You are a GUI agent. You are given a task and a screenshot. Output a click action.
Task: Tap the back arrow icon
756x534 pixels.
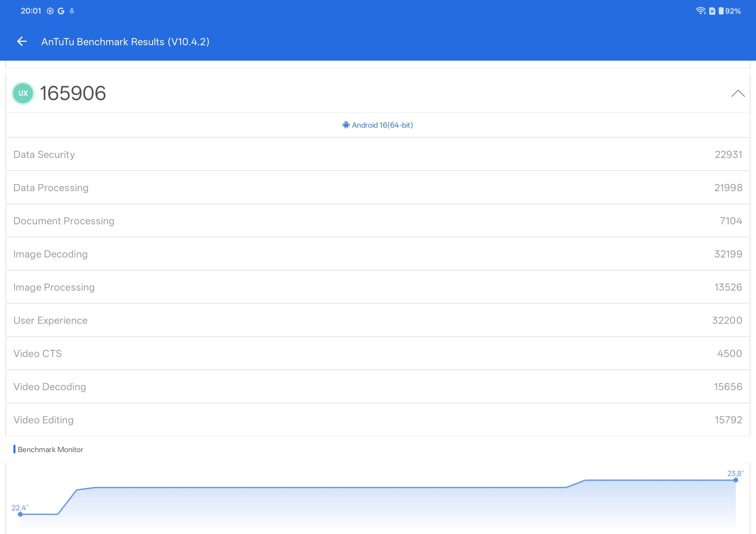pyautogui.click(x=22, y=42)
